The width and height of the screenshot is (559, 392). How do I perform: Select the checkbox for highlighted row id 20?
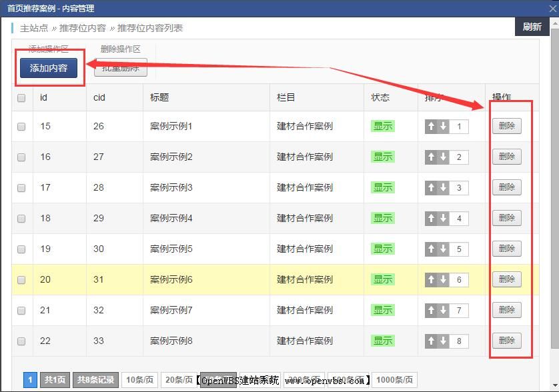[21, 279]
